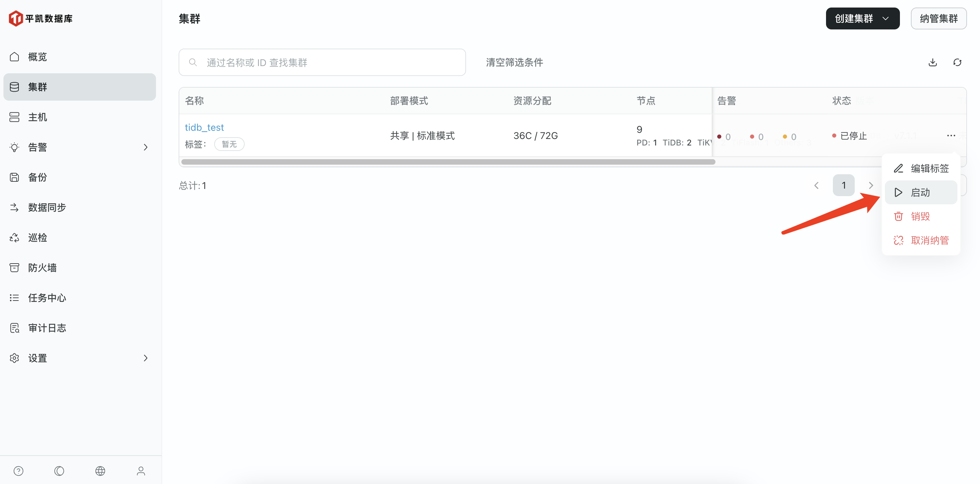
Task: Click the 平凯数据库 logo
Action: 40,18
